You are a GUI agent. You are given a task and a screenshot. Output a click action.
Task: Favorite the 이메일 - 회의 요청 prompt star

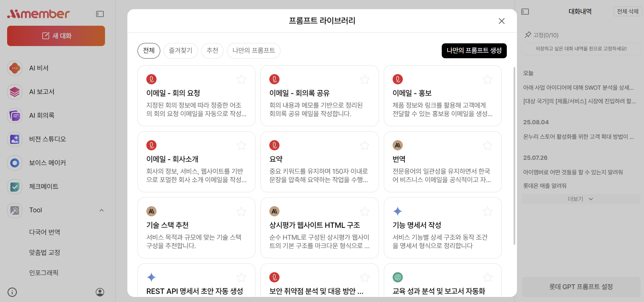coord(241,79)
